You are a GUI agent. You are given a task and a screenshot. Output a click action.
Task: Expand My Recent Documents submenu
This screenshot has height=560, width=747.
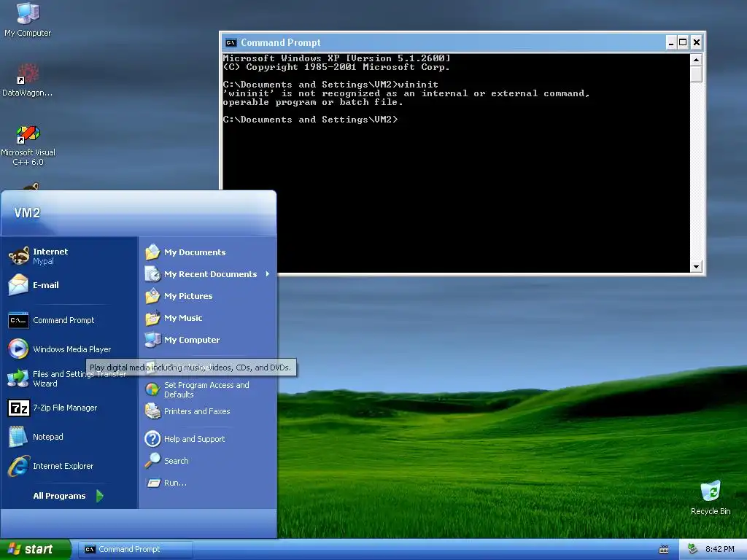coord(208,274)
